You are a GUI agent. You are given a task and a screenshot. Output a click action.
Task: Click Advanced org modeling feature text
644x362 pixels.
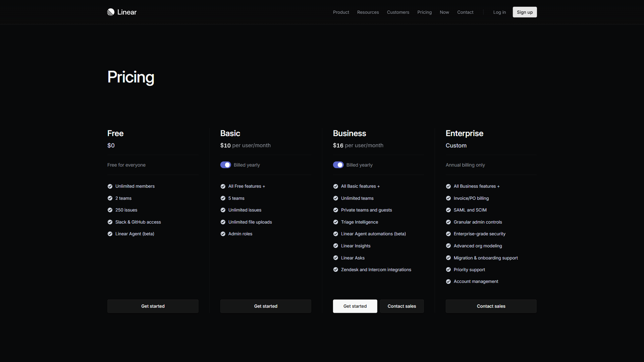pos(478,246)
